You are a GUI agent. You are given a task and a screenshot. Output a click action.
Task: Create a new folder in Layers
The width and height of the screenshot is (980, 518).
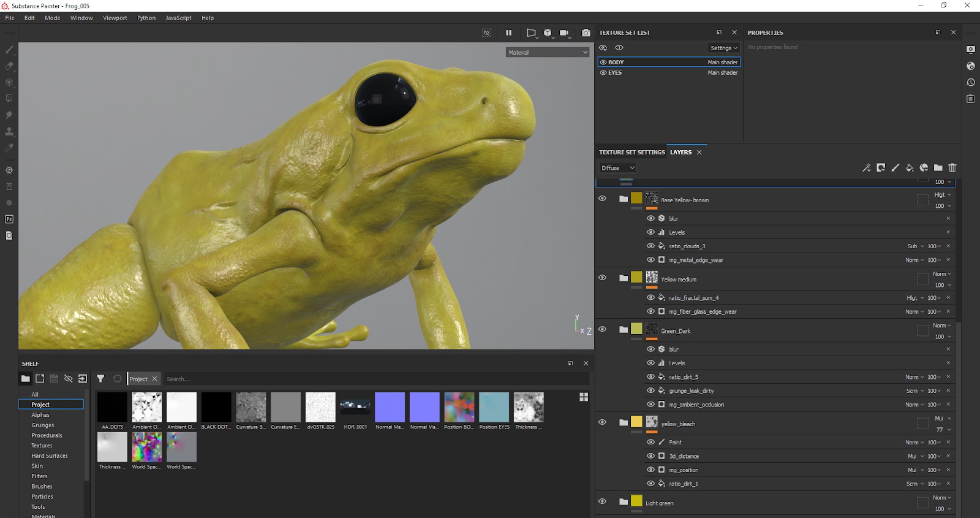[938, 168]
